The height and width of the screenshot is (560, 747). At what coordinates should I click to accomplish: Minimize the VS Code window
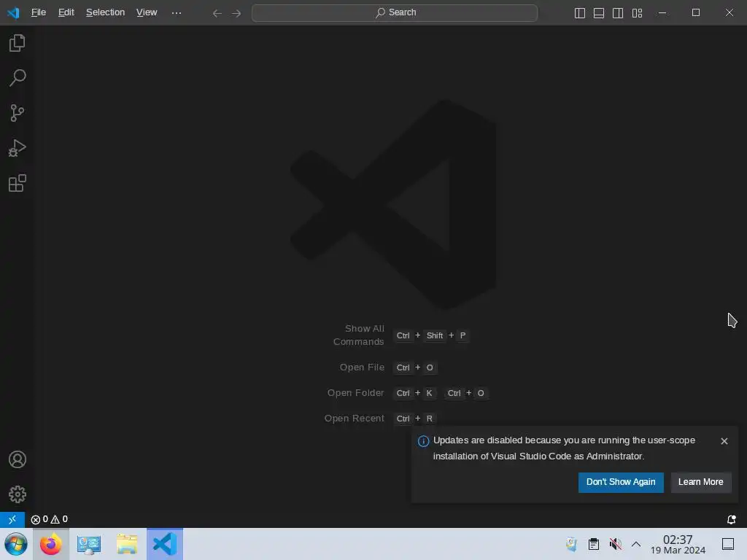point(662,13)
